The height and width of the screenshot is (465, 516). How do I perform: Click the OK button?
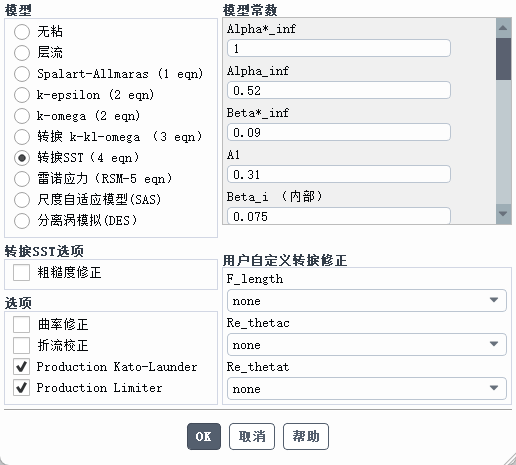(204, 436)
